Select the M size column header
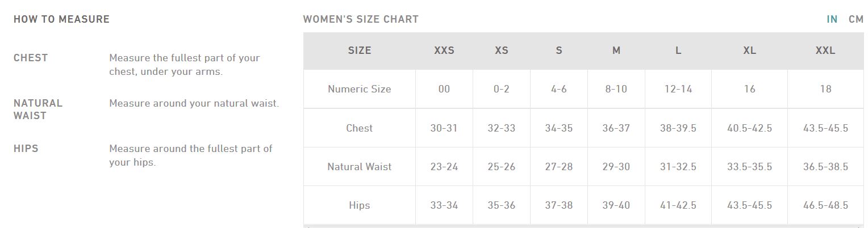 coord(616,50)
